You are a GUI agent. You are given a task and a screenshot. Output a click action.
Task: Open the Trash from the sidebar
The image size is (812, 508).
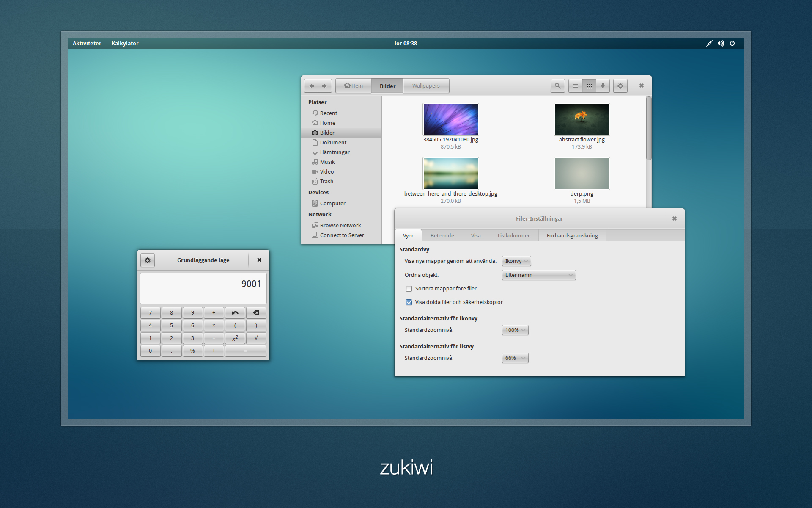pyautogui.click(x=326, y=181)
